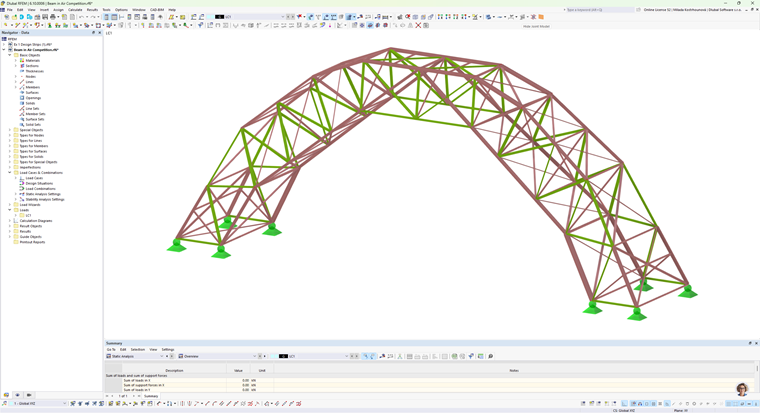Click the black LC1 color swatch in Summary
Viewport: 760px width, 413px height.
point(283,356)
